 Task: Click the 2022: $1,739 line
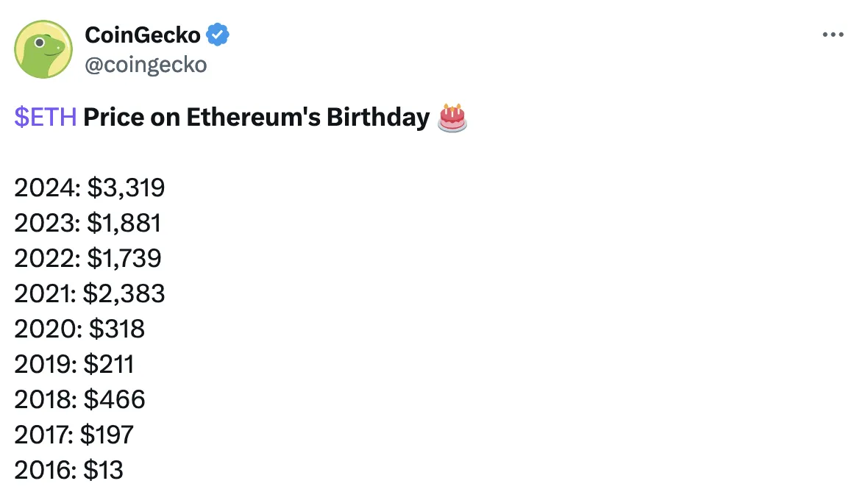88,258
